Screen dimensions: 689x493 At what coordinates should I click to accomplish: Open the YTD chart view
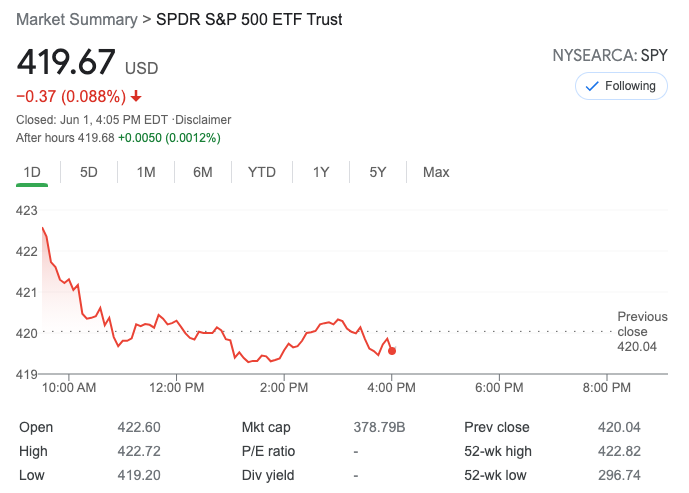click(261, 172)
